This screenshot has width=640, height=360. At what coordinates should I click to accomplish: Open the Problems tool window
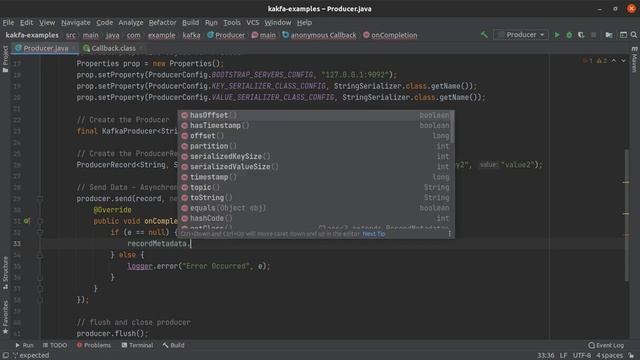pos(94,345)
